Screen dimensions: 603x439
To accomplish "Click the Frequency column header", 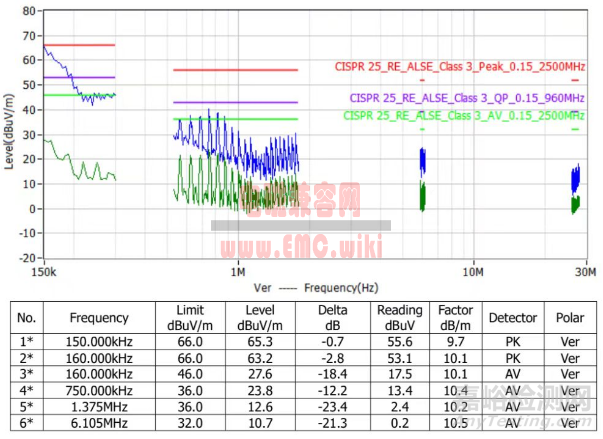I will point(99,318).
